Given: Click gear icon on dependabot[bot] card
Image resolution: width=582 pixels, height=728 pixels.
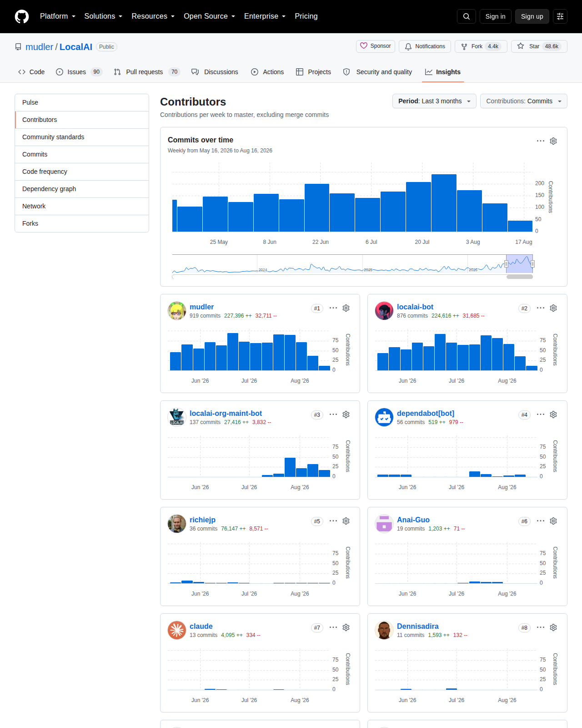Looking at the screenshot, I should [553, 415].
